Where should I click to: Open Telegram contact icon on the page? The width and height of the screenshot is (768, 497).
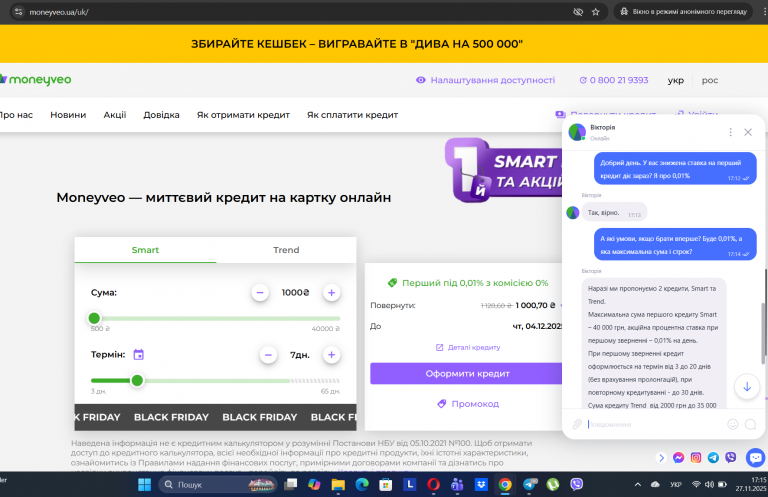point(713,458)
